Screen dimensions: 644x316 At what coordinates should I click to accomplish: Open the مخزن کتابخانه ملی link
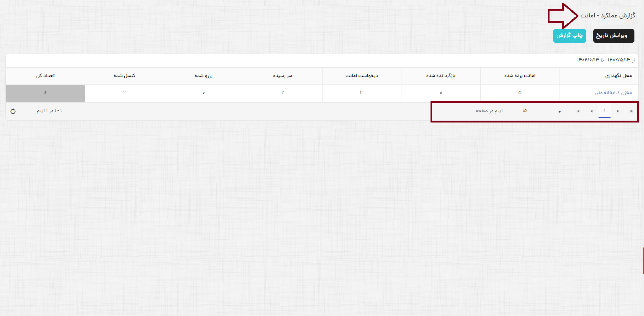pyautogui.click(x=613, y=93)
